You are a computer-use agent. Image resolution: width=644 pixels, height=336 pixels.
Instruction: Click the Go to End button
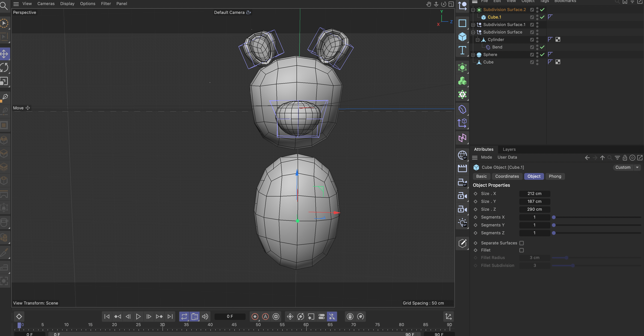170,317
